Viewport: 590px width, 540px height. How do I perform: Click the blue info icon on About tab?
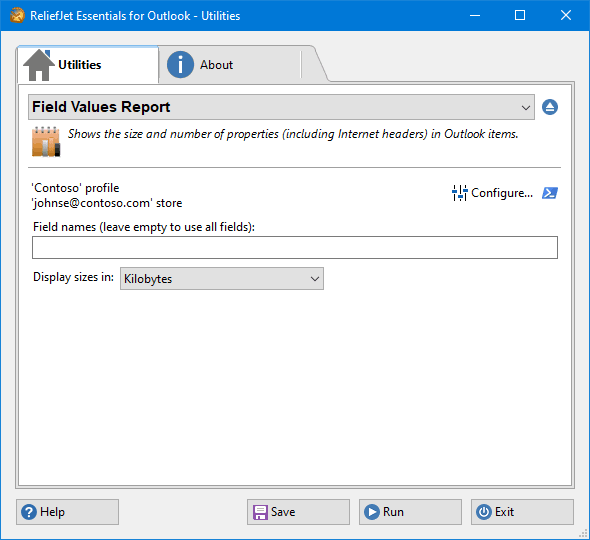180,65
